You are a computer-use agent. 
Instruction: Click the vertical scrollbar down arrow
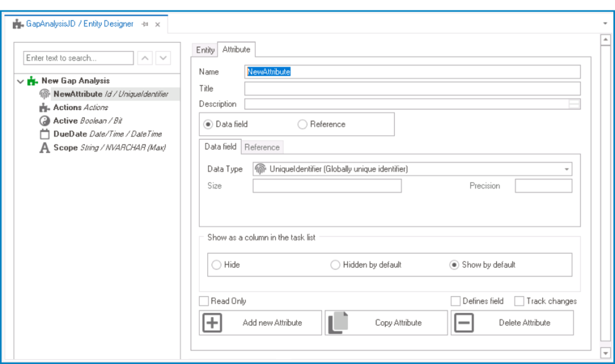(605, 353)
